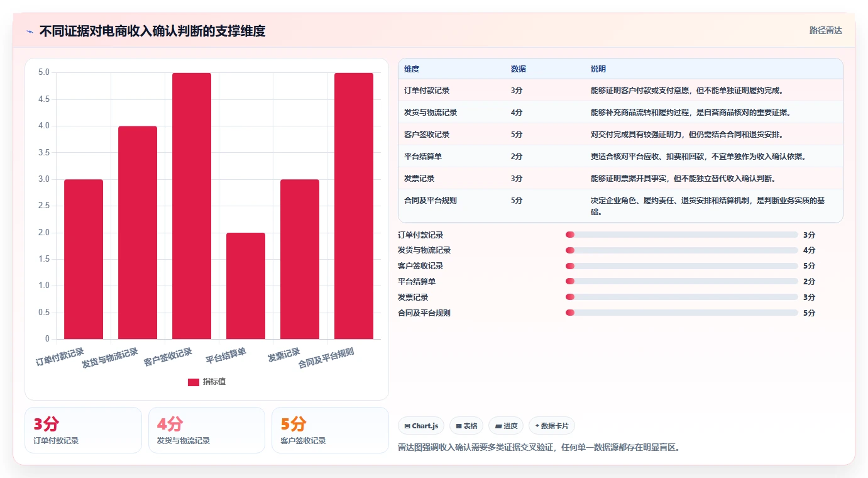Click the Chart.js chip icon

(407, 426)
